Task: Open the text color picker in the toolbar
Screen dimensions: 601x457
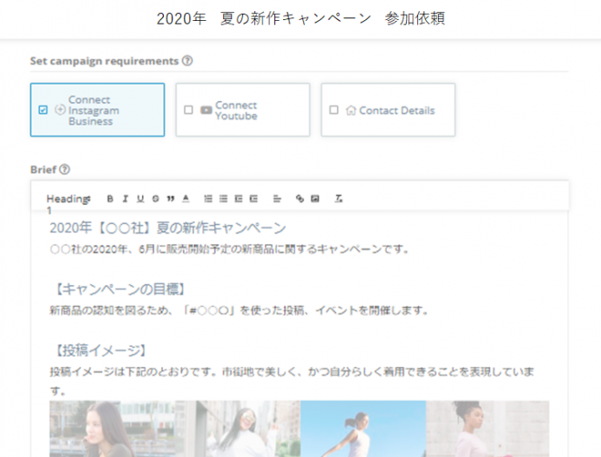Action: coord(186,198)
